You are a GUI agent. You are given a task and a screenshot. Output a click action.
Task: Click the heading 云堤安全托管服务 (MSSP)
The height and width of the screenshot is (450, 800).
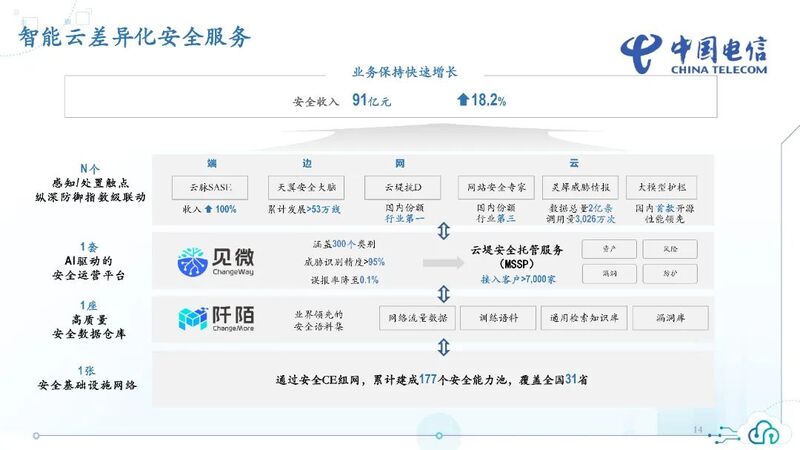[x=516, y=257]
